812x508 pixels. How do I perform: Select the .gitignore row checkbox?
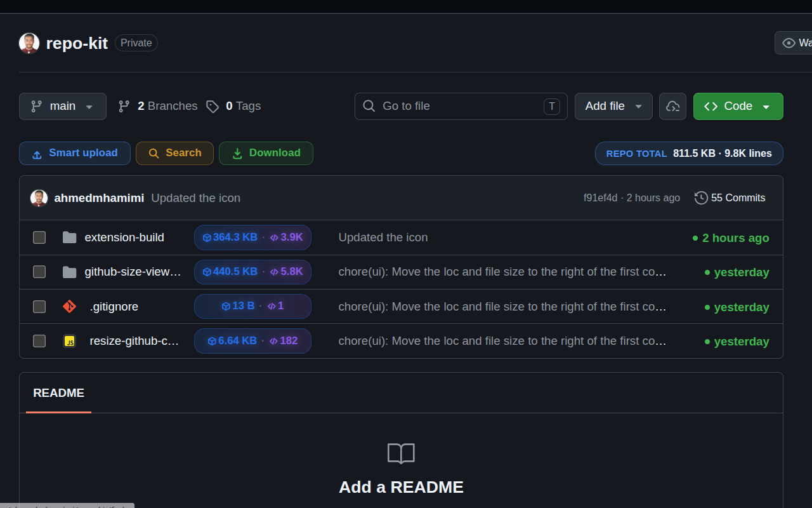39,307
